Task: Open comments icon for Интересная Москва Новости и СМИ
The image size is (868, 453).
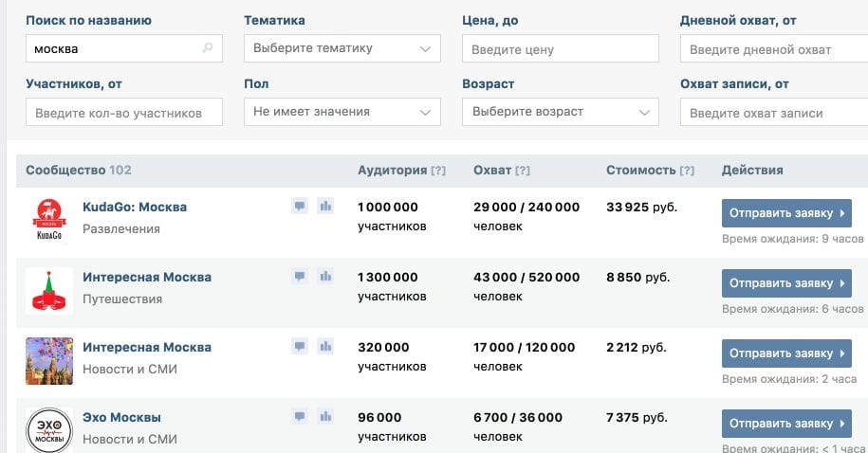Action: pyautogui.click(x=300, y=346)
